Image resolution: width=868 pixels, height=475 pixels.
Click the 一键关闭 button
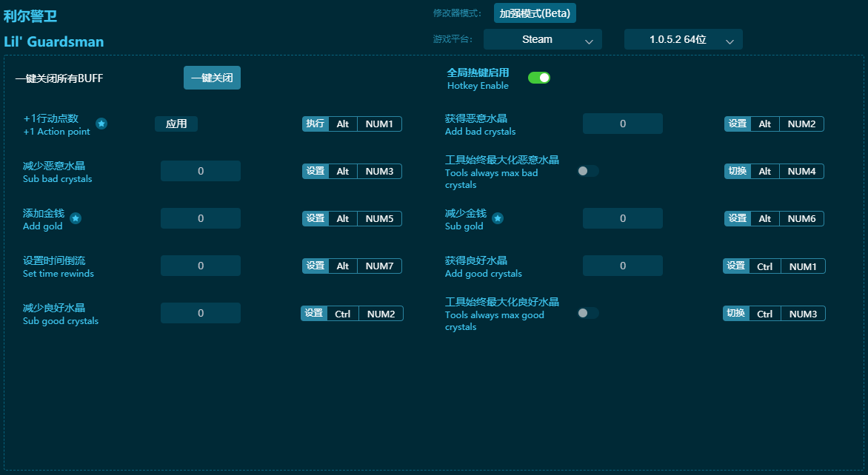(212, 78)
